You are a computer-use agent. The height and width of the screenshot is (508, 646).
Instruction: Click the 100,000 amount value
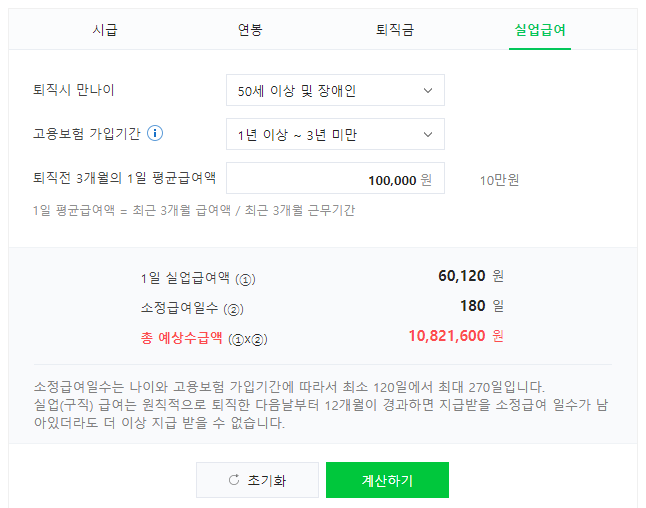(392, 180)
